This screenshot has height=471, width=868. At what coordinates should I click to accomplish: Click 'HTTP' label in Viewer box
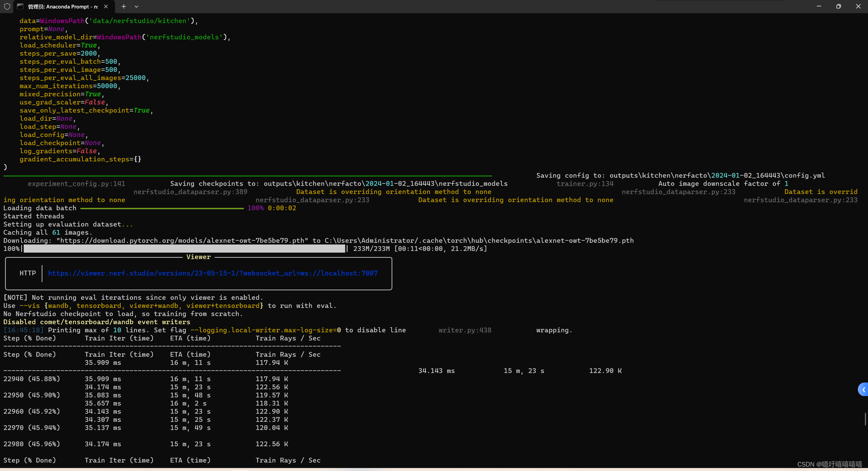pos(27,273)
